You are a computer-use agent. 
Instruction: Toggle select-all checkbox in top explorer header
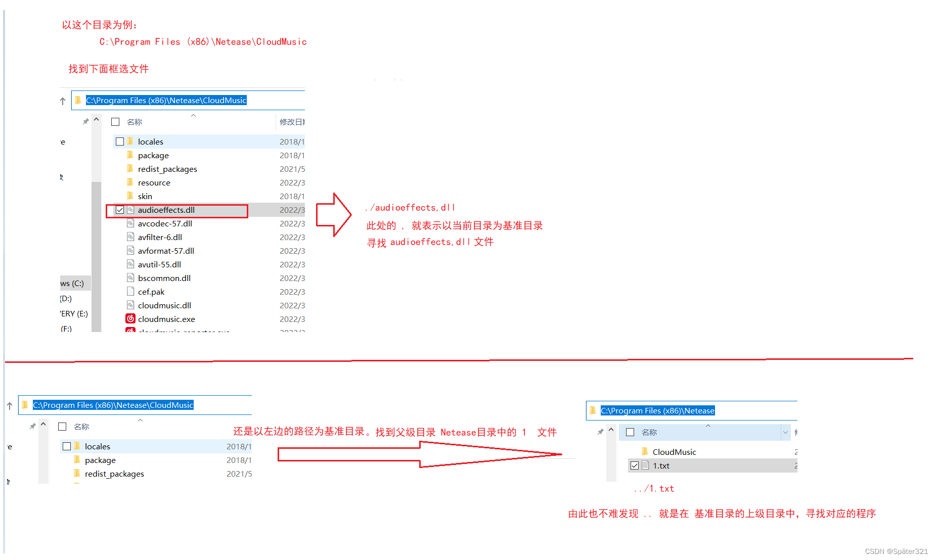pyautogui.click(x=115, y=122)
